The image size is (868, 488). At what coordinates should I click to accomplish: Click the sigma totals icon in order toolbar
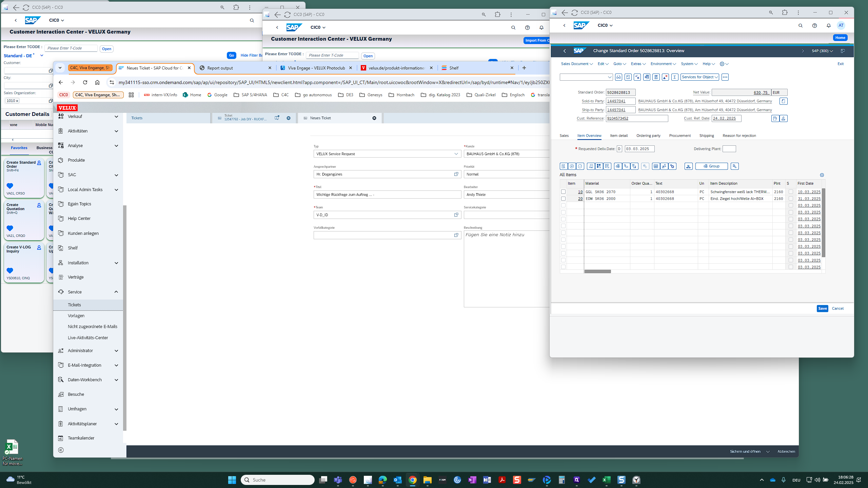[x=675, y=77]
